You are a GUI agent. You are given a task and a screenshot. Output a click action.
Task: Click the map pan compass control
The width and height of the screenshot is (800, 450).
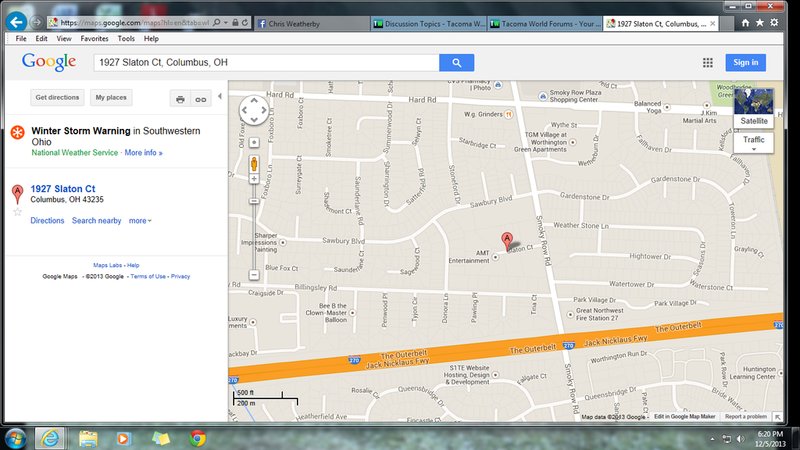(254, 110)
